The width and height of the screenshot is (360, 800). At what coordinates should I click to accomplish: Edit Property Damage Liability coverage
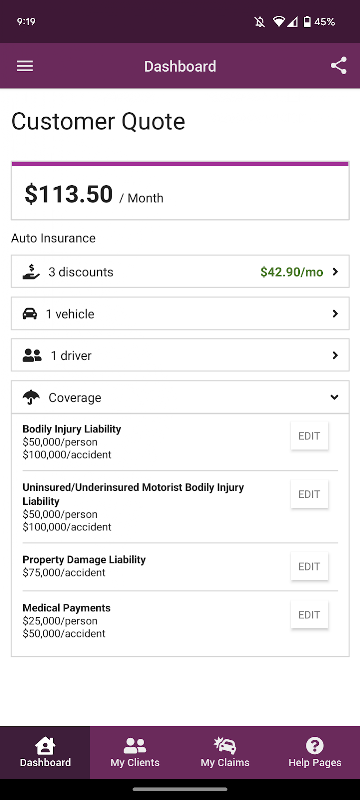click(x=309, y=566)
